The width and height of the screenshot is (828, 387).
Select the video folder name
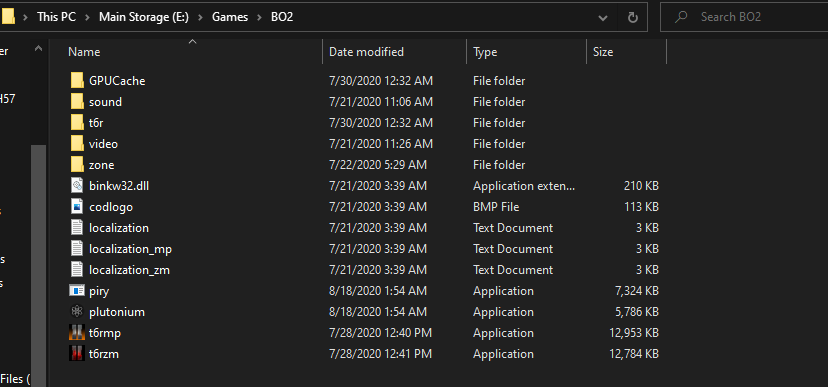tap(104, 144)
